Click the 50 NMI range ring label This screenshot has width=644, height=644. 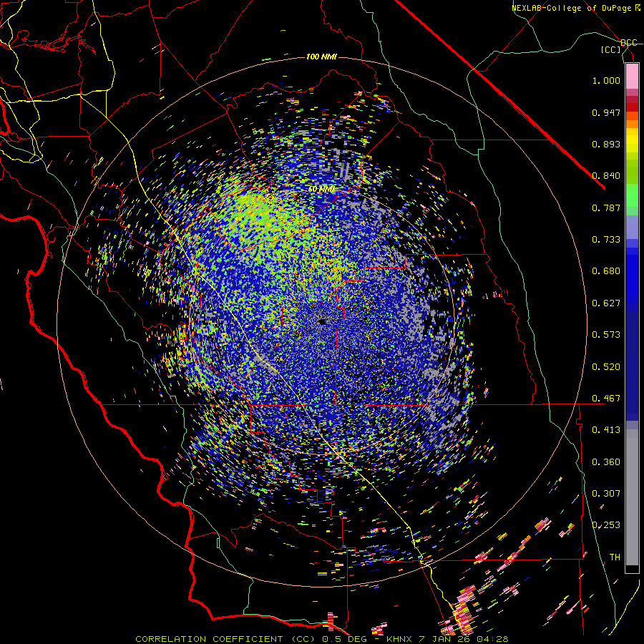pos(321,190)
